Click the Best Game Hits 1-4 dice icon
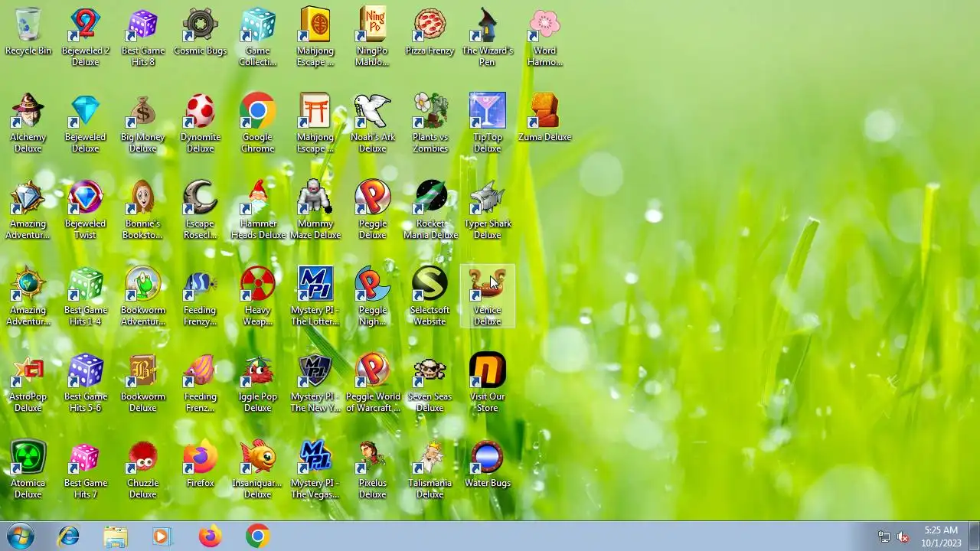This screenshot has height=551, width=980. pyautogui.click(x=85, y=284)
